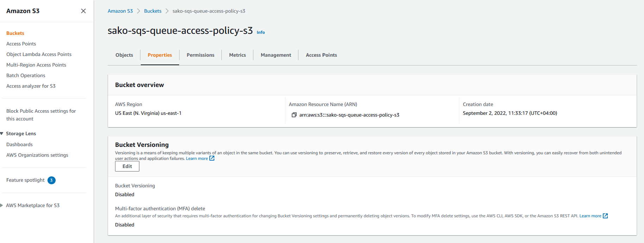Click the Creation date label
Image resolution: width=644 pixels, height=243 pixels.
click(478, 104)
